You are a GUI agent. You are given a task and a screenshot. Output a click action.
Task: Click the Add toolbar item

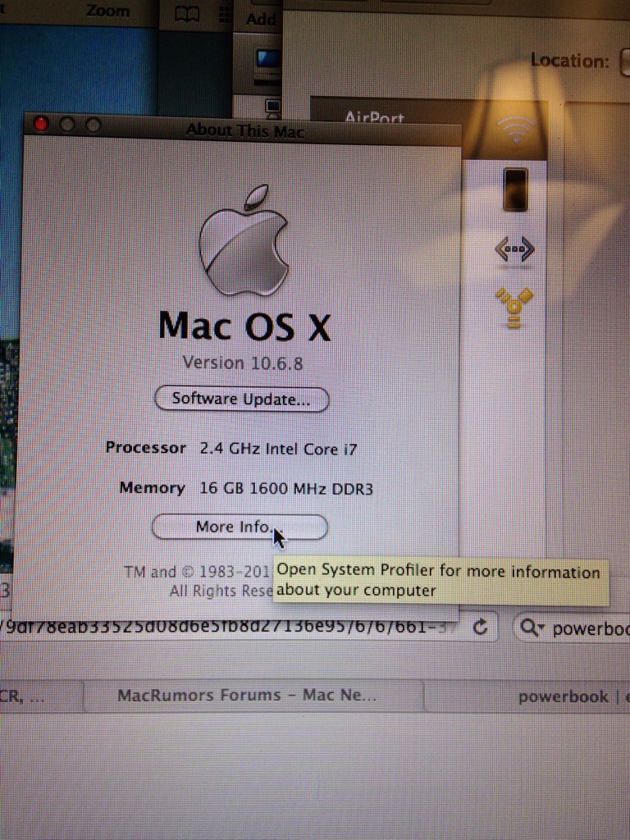tap(261, 19)
